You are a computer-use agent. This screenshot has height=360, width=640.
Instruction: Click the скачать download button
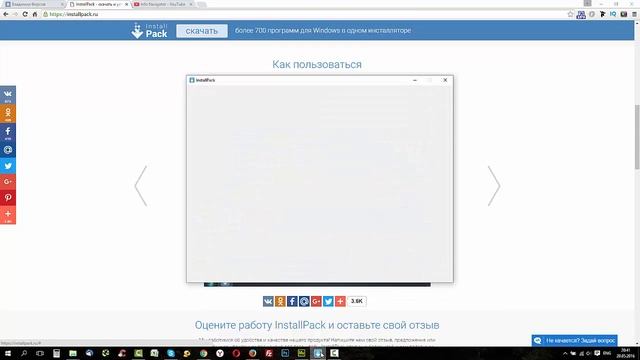click(202, 31)
